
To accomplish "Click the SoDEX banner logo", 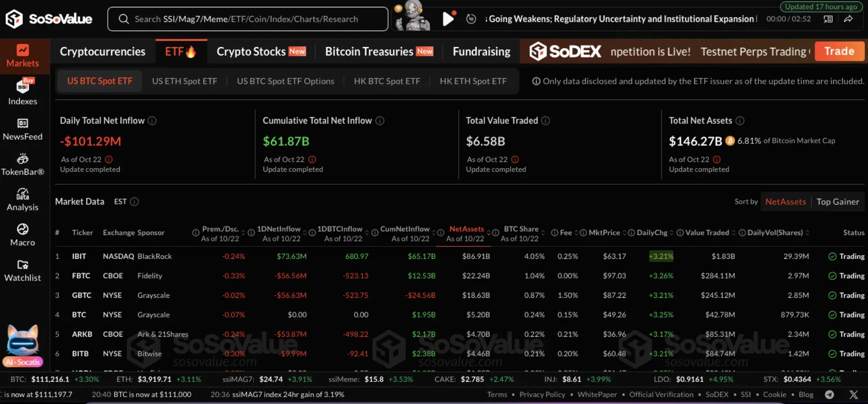I will coord(565,51).
